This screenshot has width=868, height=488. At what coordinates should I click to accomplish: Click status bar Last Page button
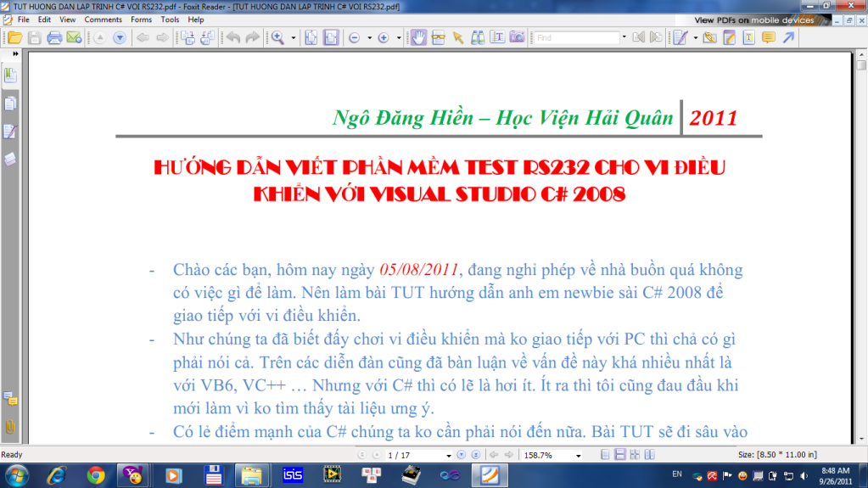pyautogui.click(x=475, y=455)
